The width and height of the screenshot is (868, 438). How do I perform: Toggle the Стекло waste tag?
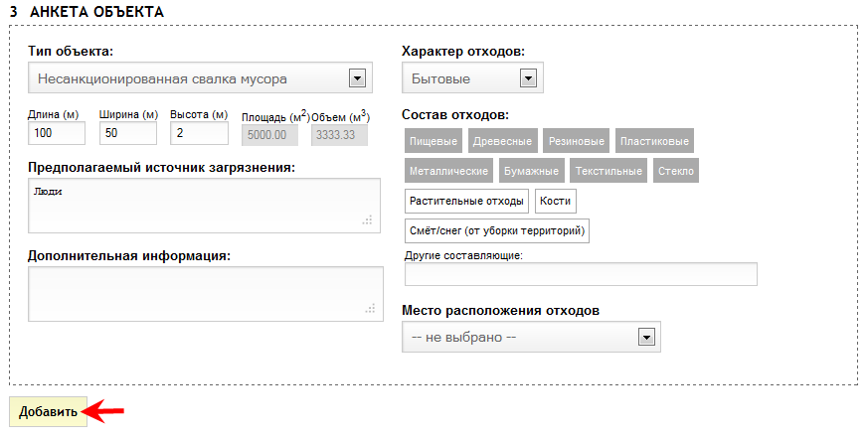[x=676, y=171]
